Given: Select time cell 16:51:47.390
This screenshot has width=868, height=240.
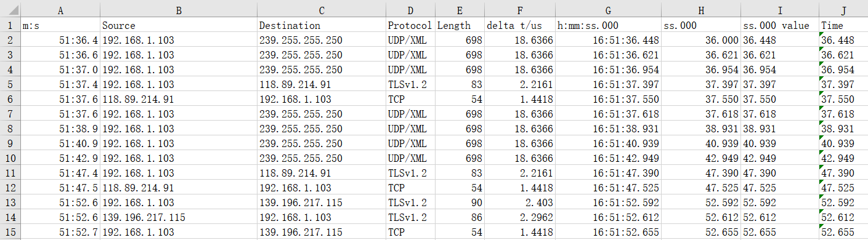Looking at the screenshot, I should 608,173.
